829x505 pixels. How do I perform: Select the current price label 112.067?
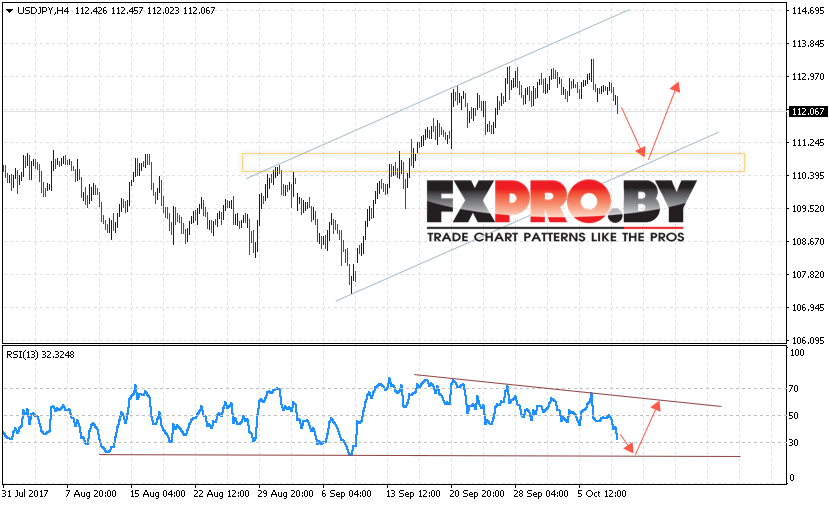click(x=807, y=112)
